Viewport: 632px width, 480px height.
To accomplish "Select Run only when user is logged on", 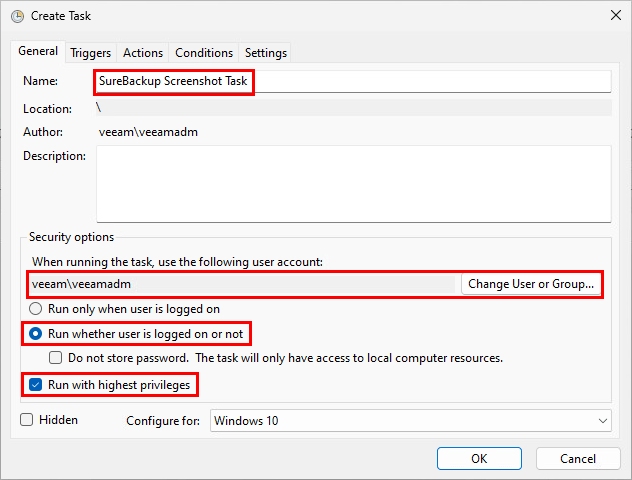I will tap(38, 309).
